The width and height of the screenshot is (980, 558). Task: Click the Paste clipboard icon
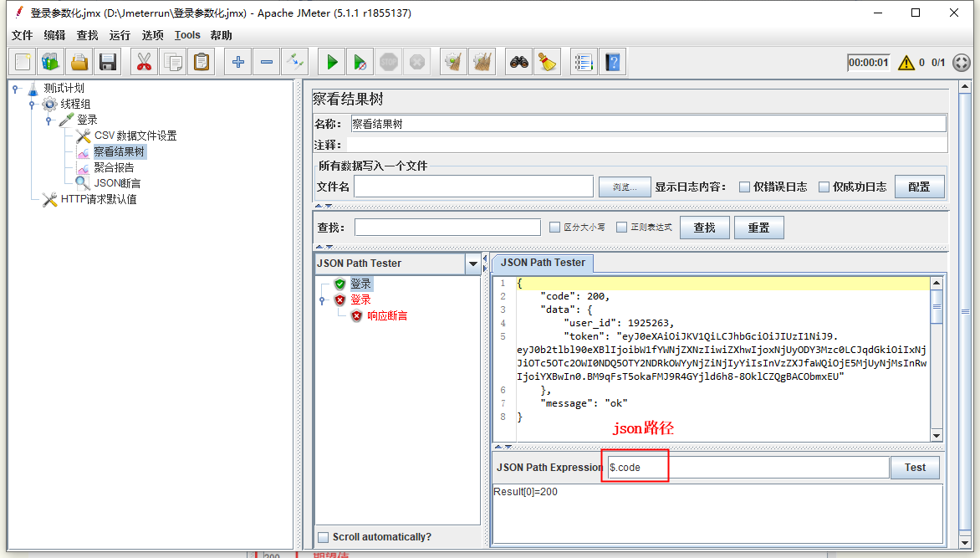tap(202, 62)
